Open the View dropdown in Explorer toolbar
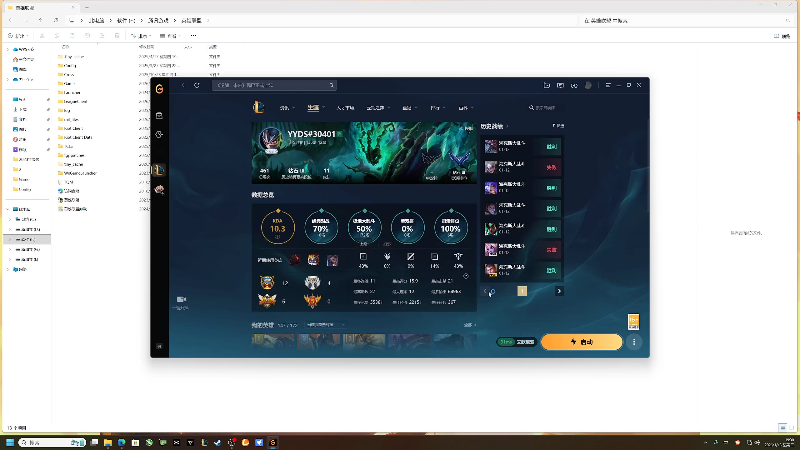 (x=170, y=36)
